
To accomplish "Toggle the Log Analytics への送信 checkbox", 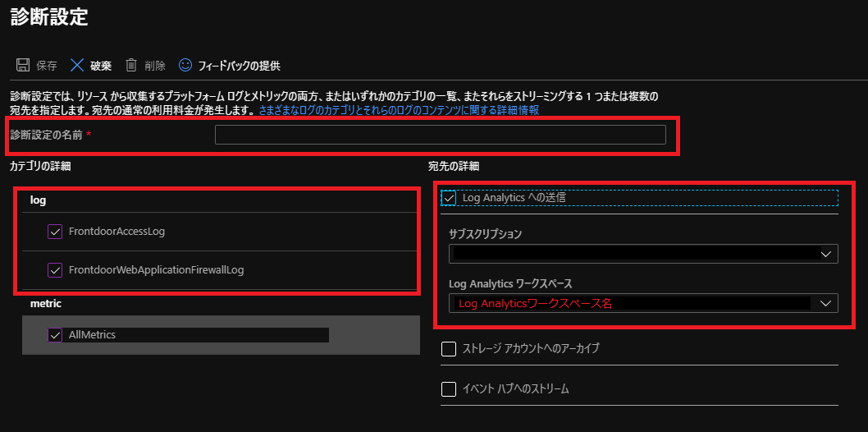I will (x=449, y=198).
